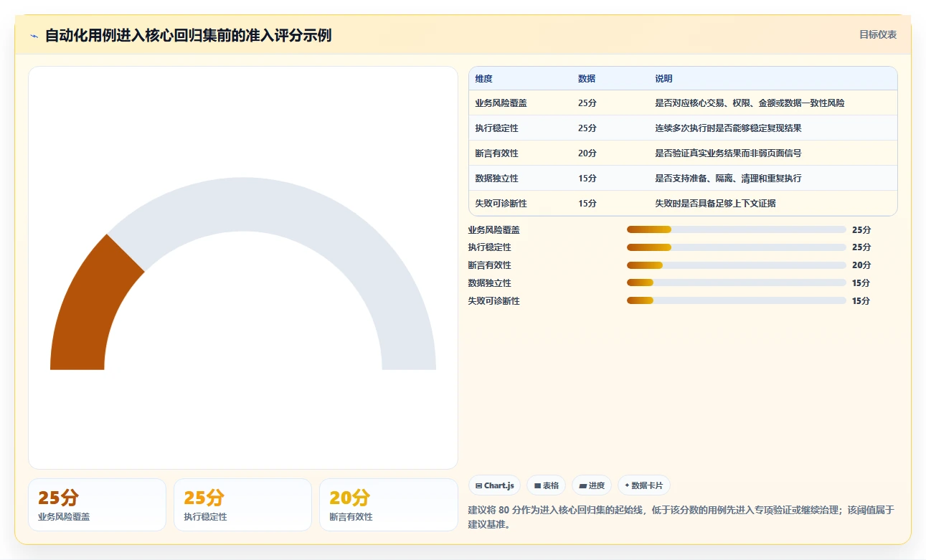This screenshot has width=926, height=560.
Task: Click 20分 in the 断言有效性 table row
Action: pos(587,153)
